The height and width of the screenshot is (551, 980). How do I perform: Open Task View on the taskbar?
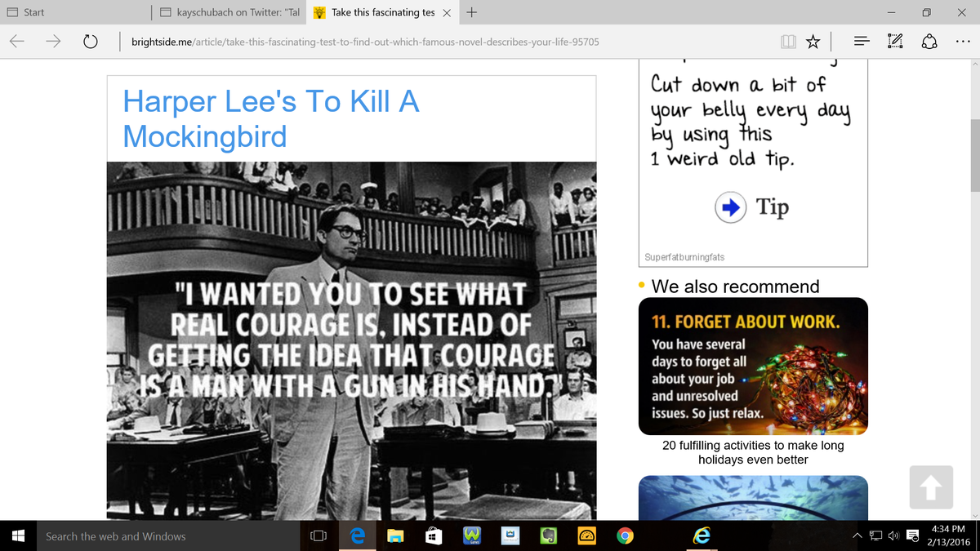318,536
